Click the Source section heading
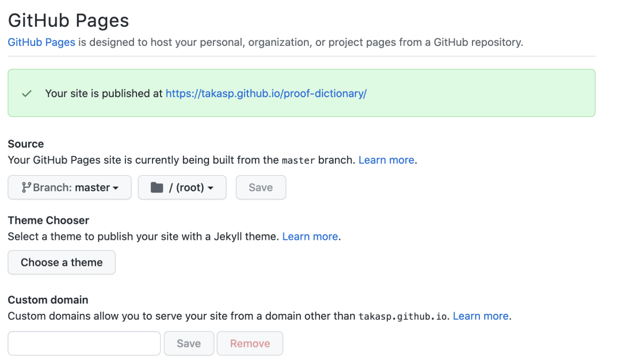Screen dimensions: 640x364 tap(26, 144)
